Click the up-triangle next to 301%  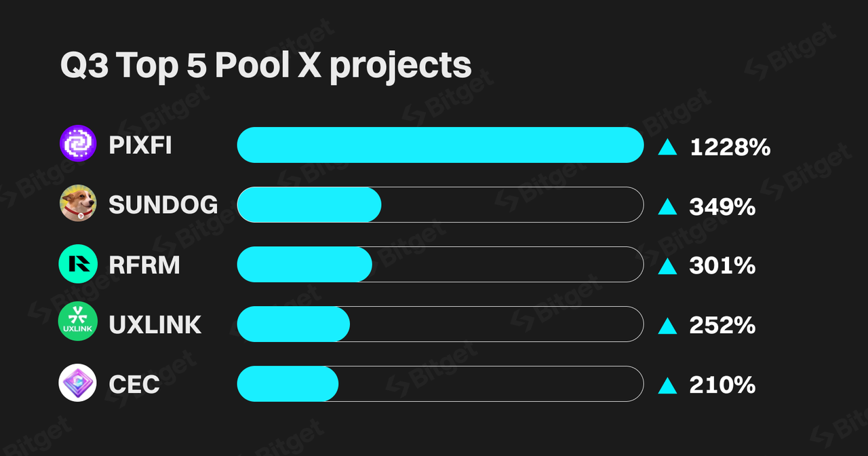(x=667, y=267)
